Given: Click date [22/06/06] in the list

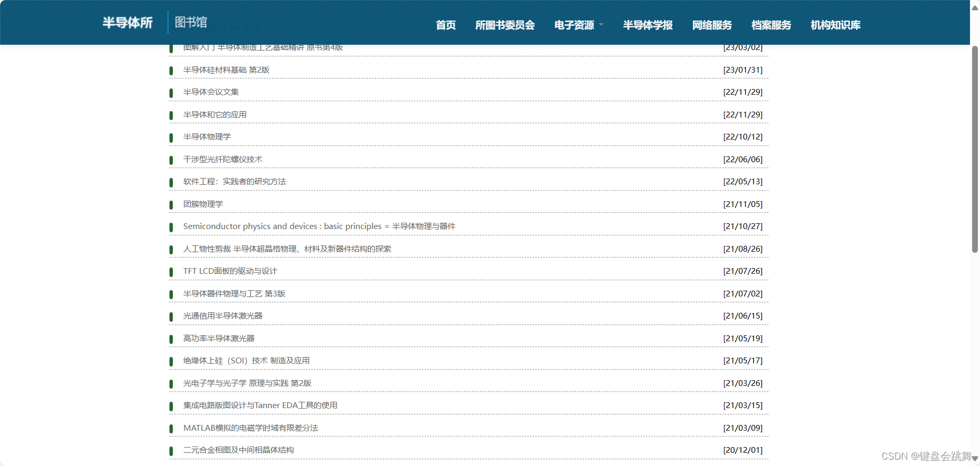Looking at the screenshot, I should point(743,159).
